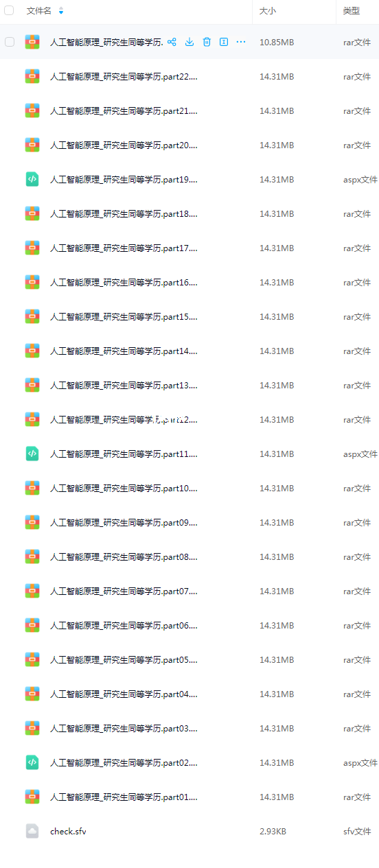Open the part08 rar file name
The image size is (379, 868).
click(124, 556)
